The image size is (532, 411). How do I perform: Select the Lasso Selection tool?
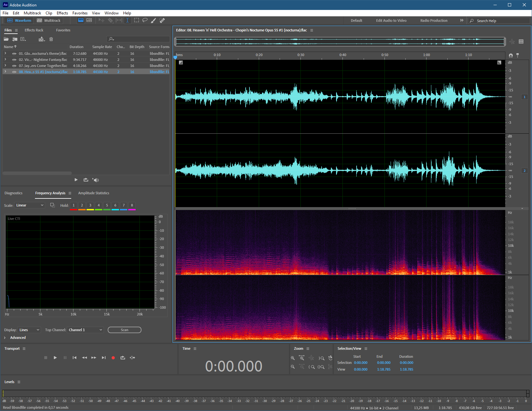(145, 20)
